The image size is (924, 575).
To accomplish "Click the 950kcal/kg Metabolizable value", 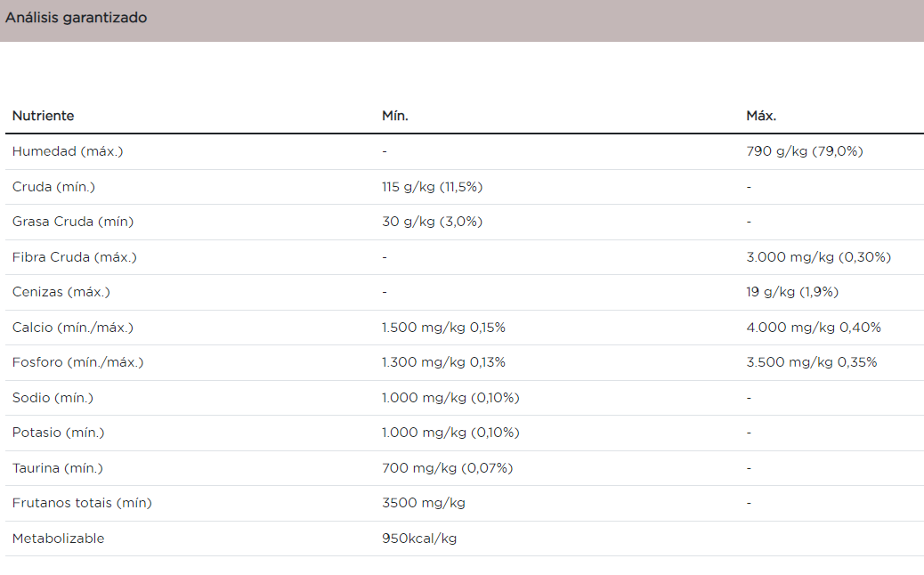I will tap(419, 539).
